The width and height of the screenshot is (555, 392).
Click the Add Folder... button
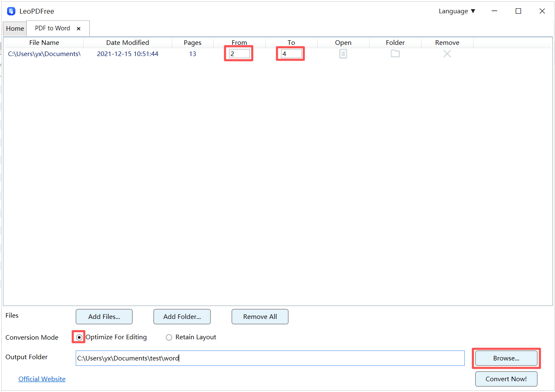[182, 316]
